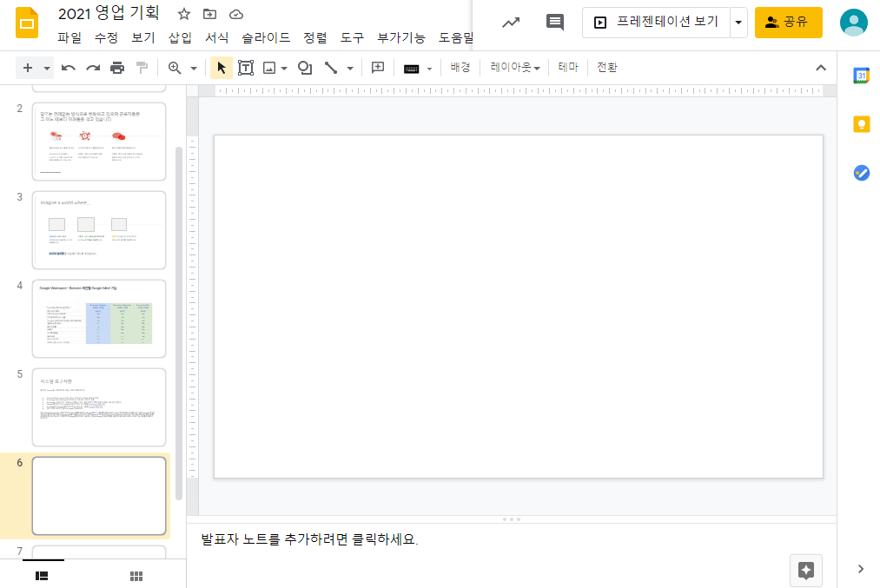880x588 pixels.
Task: Undo the last action
Action: 69,68
